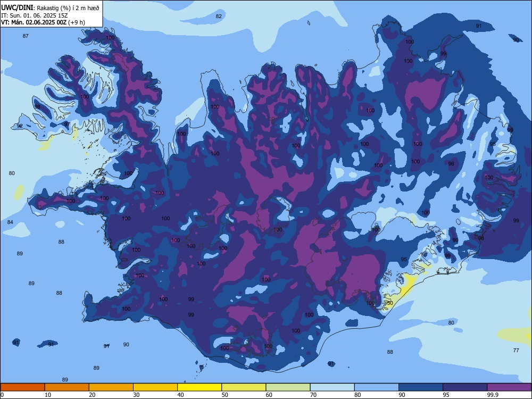The height and width of the screenshot is (399, 532).
Task: Pick the 60–70 pale green legend swatch
Action: pyautogui.click(x=288, y=387)
